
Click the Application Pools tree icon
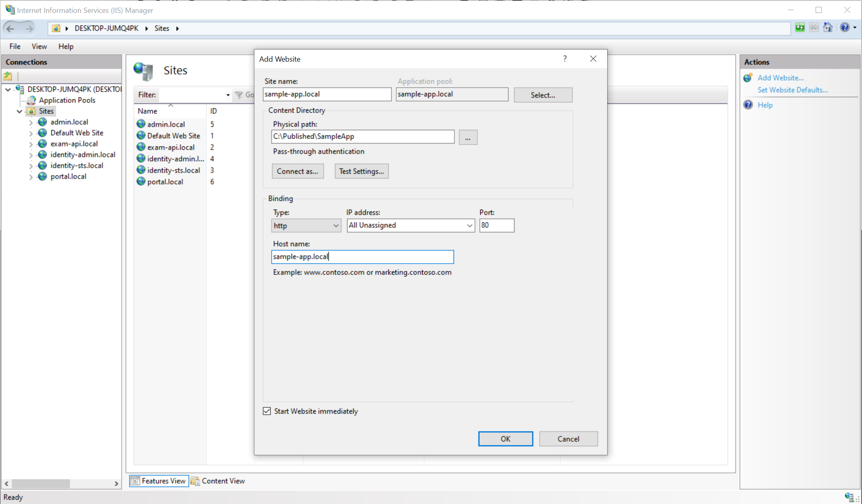coord(31,100)
